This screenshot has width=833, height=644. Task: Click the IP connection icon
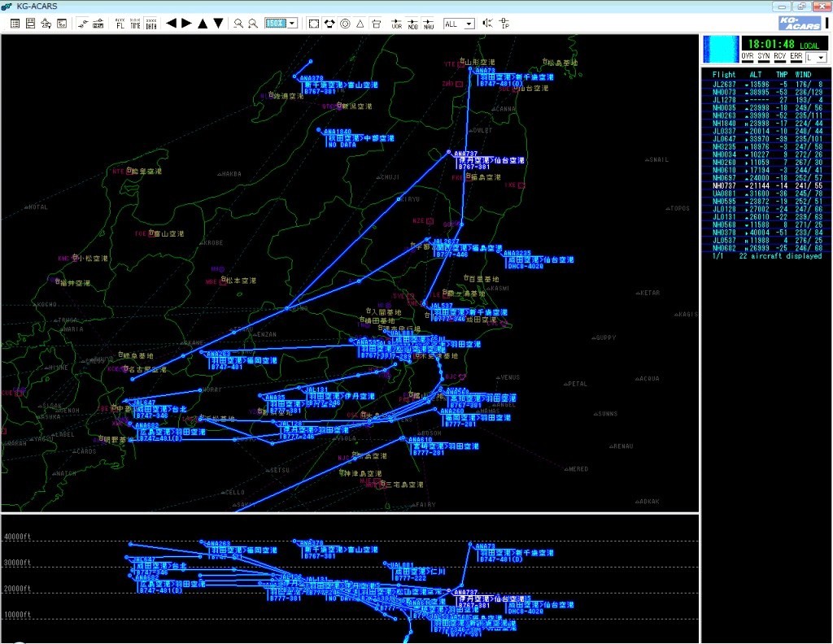pos(504,24)
